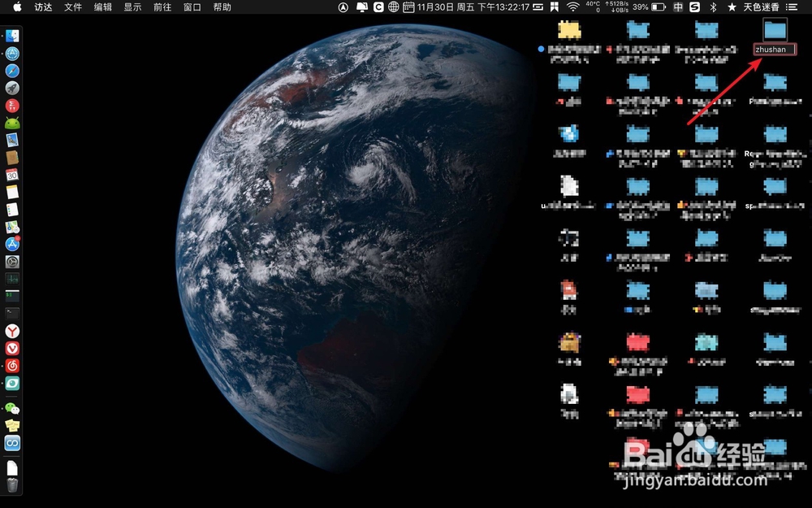The width and height of the screenshot is (812, 508).
Task: Click the zhushan folder name field
Action: (775, 50)
